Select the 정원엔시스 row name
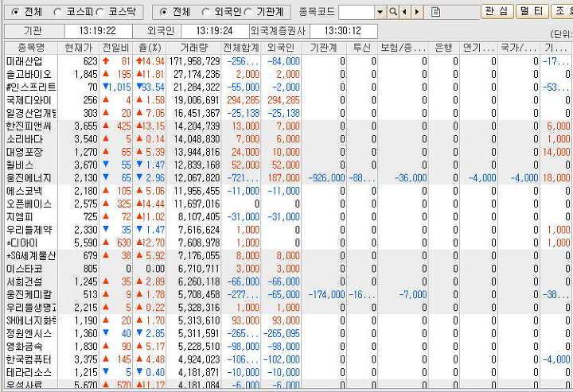Viewport: 573px width, 392px height. [x=29, y=334]
